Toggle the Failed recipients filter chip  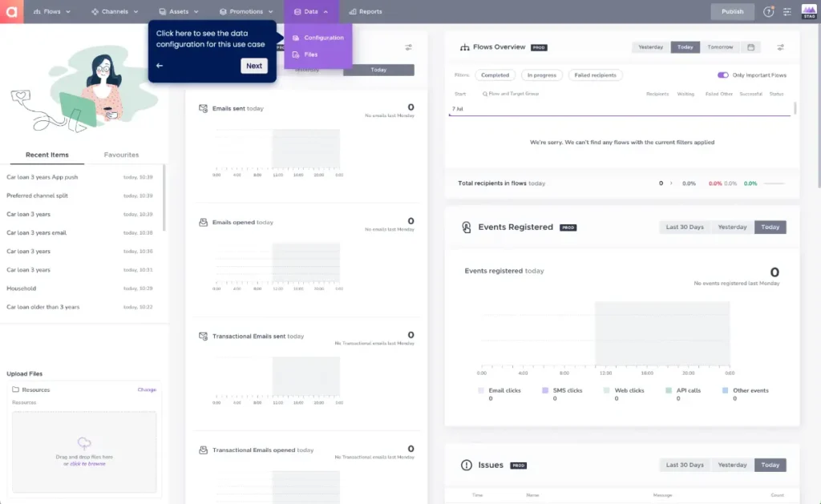point(595,75)
